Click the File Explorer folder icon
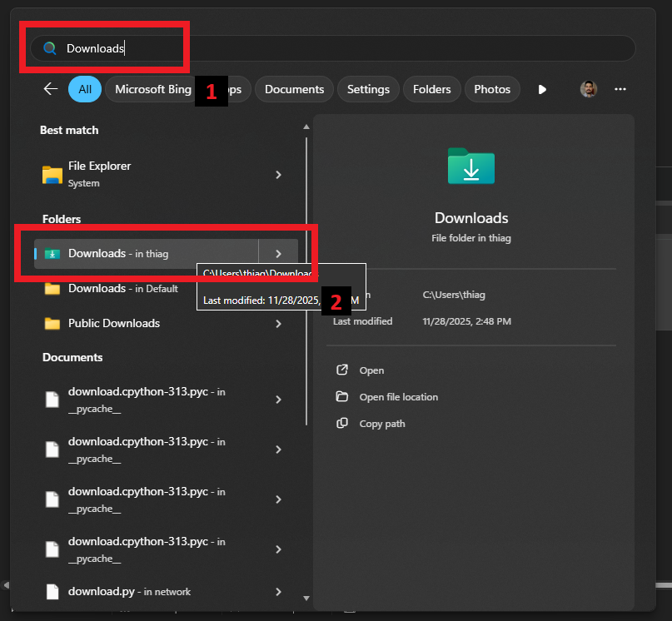This screenshot has height=621, width=672. pos(52,175)
